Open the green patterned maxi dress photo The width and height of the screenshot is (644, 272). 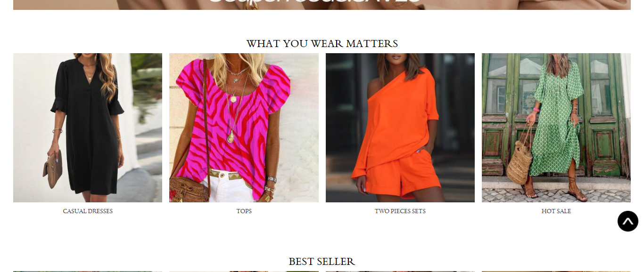point(556,128)
